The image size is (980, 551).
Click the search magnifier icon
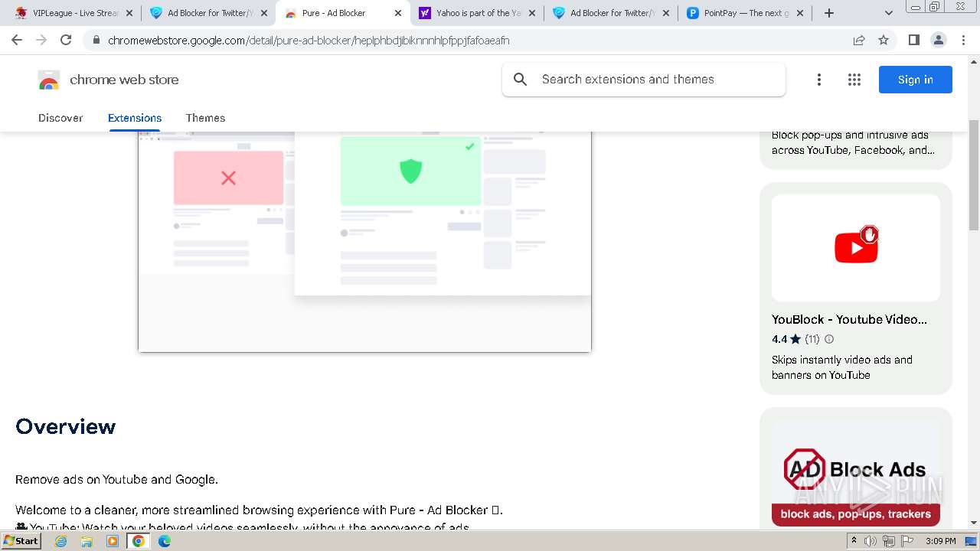coord(521,80)
